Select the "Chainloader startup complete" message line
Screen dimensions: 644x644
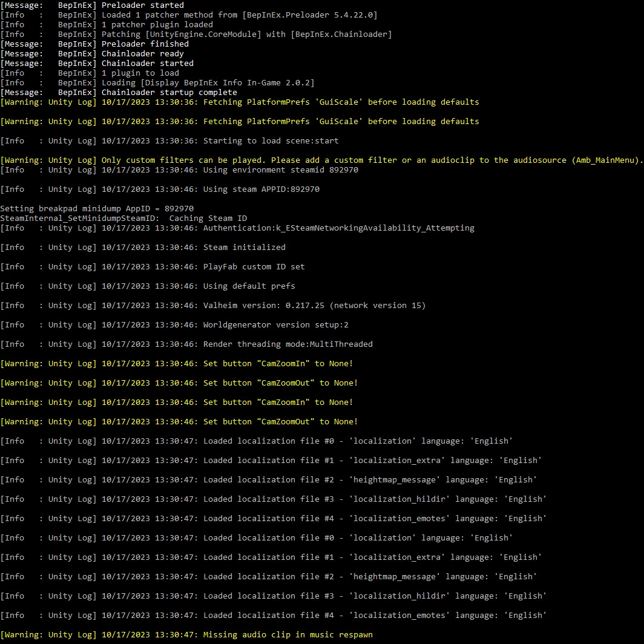tap(119, 93)
